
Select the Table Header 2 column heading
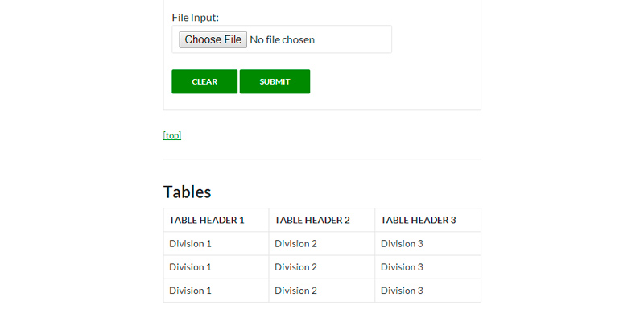(312, 220)
